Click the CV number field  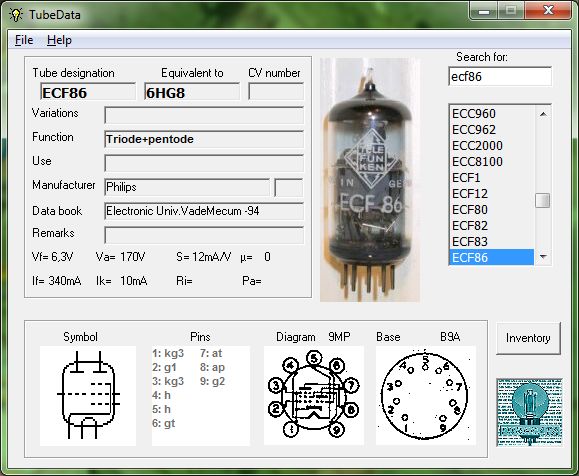pos(276,92)
